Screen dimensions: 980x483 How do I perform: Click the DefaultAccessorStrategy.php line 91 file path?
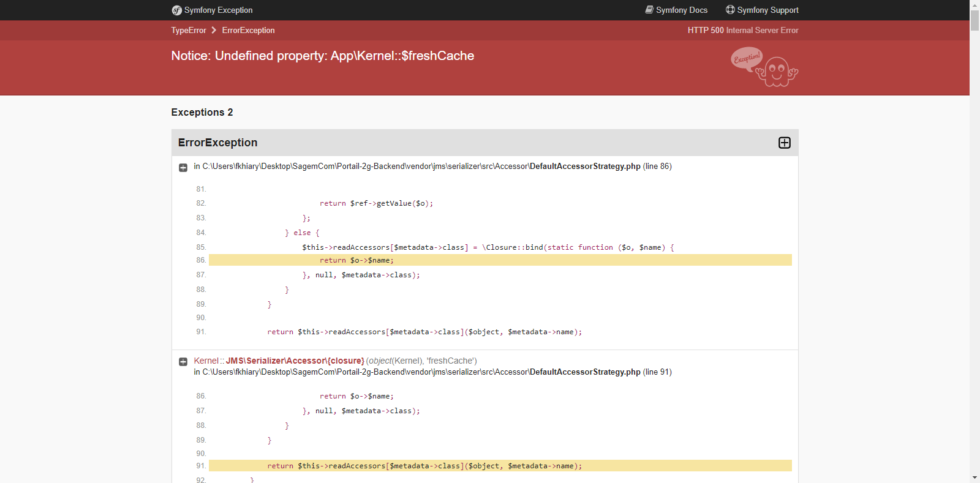pos(433,372)
